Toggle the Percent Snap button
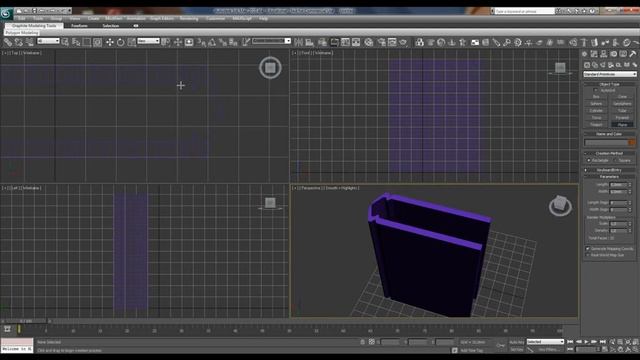The height and width of the screenshot is (360, 640). [222, 42]
